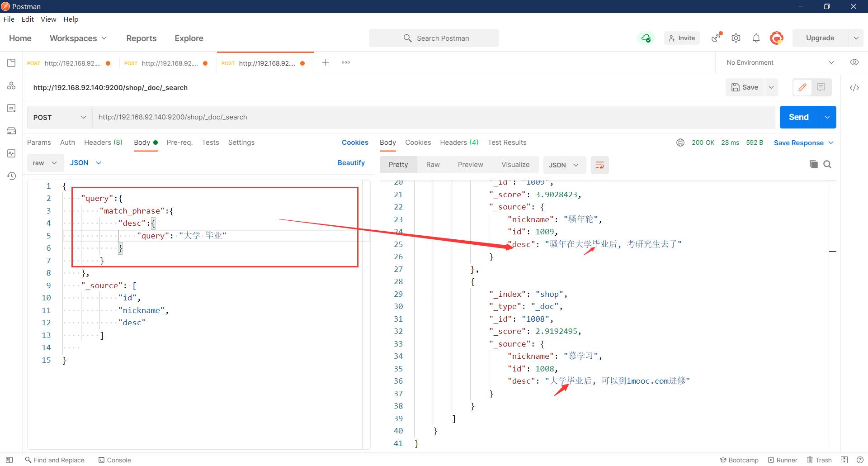Viewport: 868px width, 466px height.
Task: Go to the Reports page
Action: pos(142,38)
